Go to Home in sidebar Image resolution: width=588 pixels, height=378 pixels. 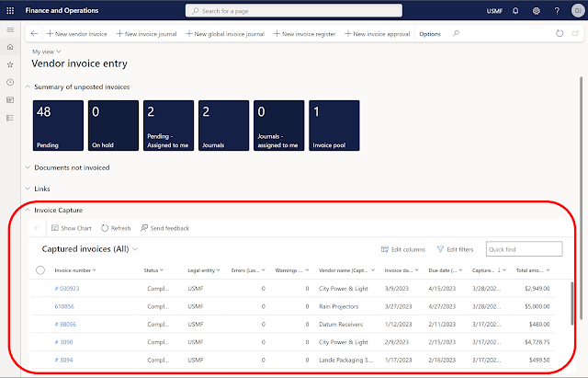(10, 47)
